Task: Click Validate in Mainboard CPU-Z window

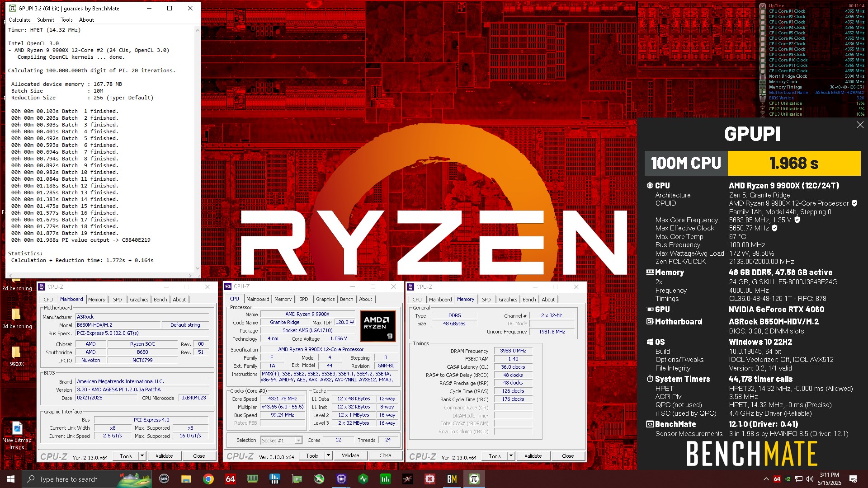Action: point(164,456)
